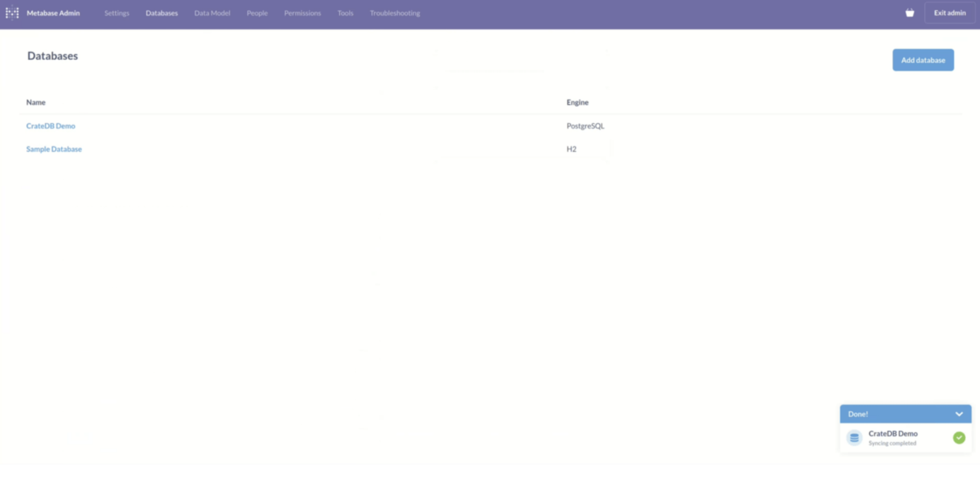The image size is (980, 499).
Task: Open the Databases admin tab
Action: (x=162, y=13)
